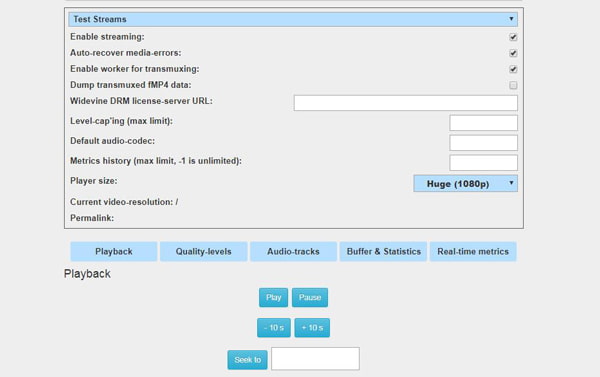This screenshot has width=600, height=377.
Task: Skip back with the - 10 s button
Action: click(274, 328)
